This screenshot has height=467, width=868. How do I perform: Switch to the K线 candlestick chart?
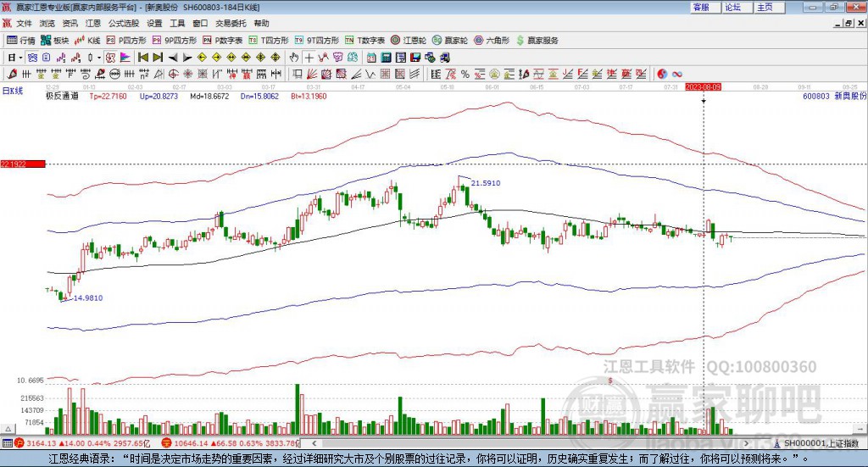[x=89, y=40]
